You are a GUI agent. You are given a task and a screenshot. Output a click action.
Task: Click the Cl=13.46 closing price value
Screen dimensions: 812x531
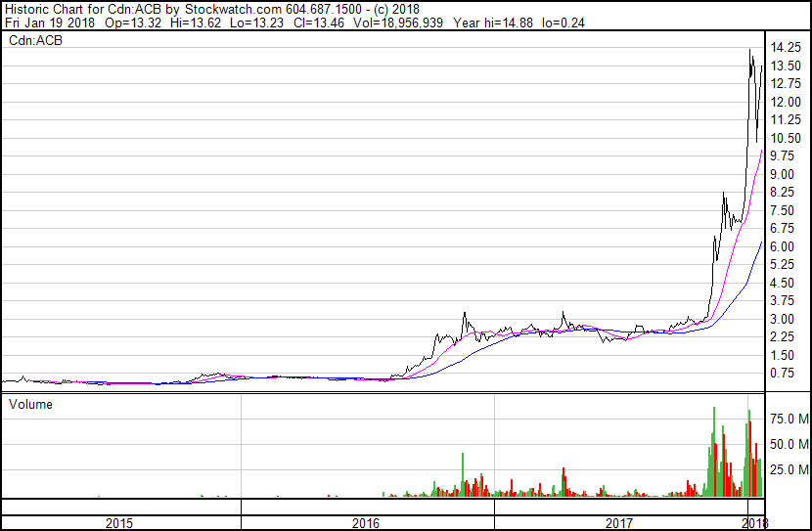[x=319, y=23]
